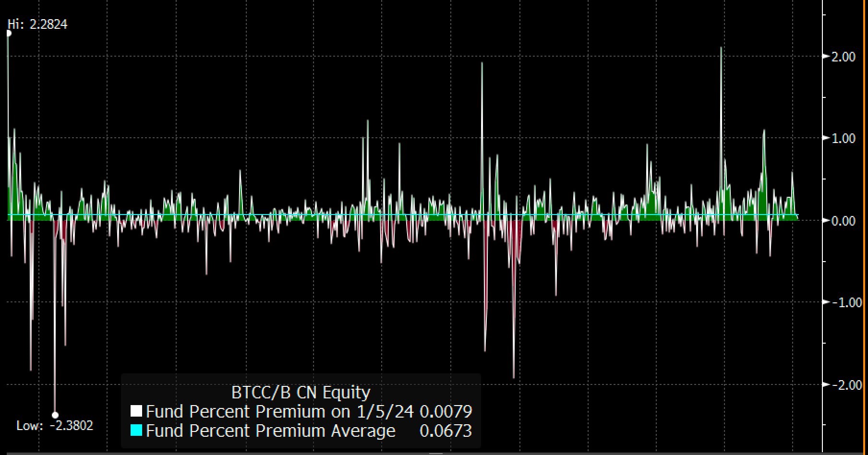Click the 0.0079 premium value

pos(446,411)
